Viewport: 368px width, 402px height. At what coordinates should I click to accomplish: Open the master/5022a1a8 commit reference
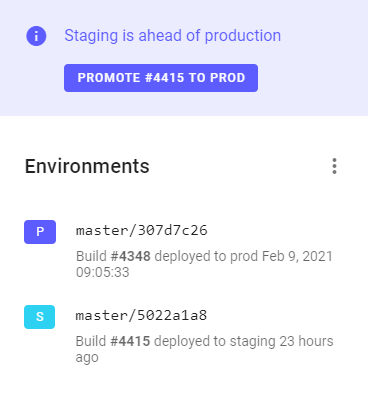(141, 315)
